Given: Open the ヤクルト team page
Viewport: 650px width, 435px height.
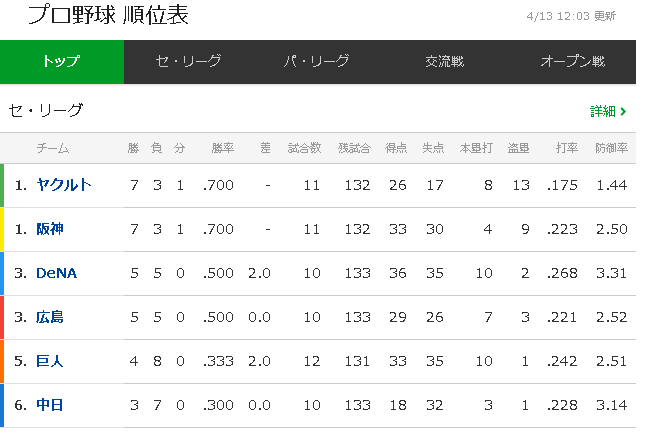Looking at the screenshot, I should tap(64, 185).
